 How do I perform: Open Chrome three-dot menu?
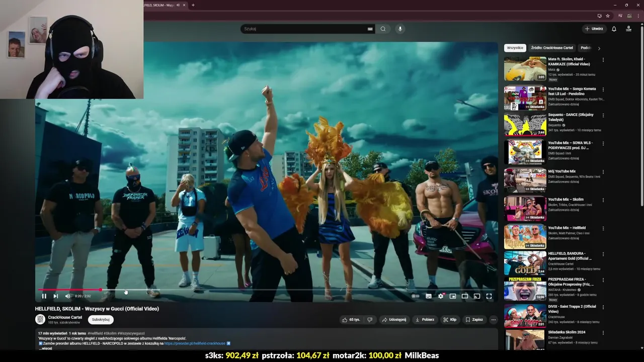[637, 16]
